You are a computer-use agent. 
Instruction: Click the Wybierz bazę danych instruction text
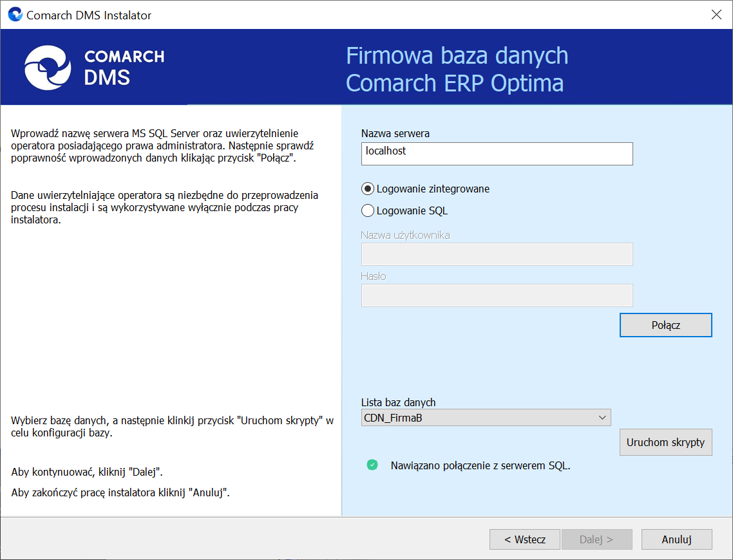[x=172, y=426]
